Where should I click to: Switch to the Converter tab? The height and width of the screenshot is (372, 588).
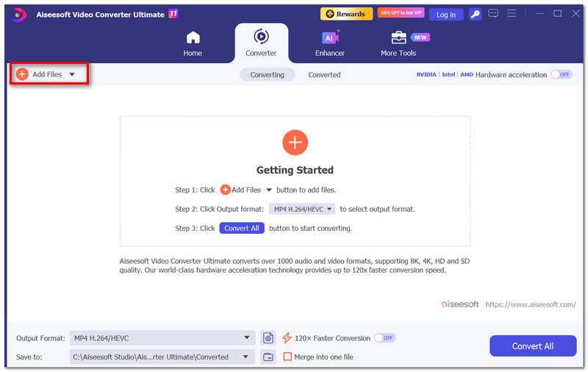click(x=261, y=43)
